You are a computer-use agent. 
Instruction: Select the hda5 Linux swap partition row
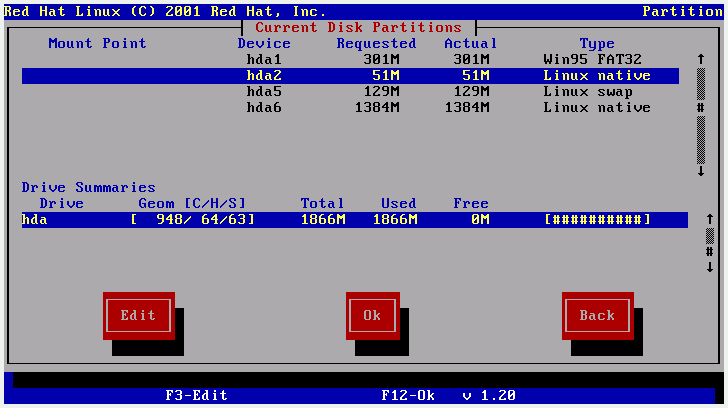coord(351,91)
